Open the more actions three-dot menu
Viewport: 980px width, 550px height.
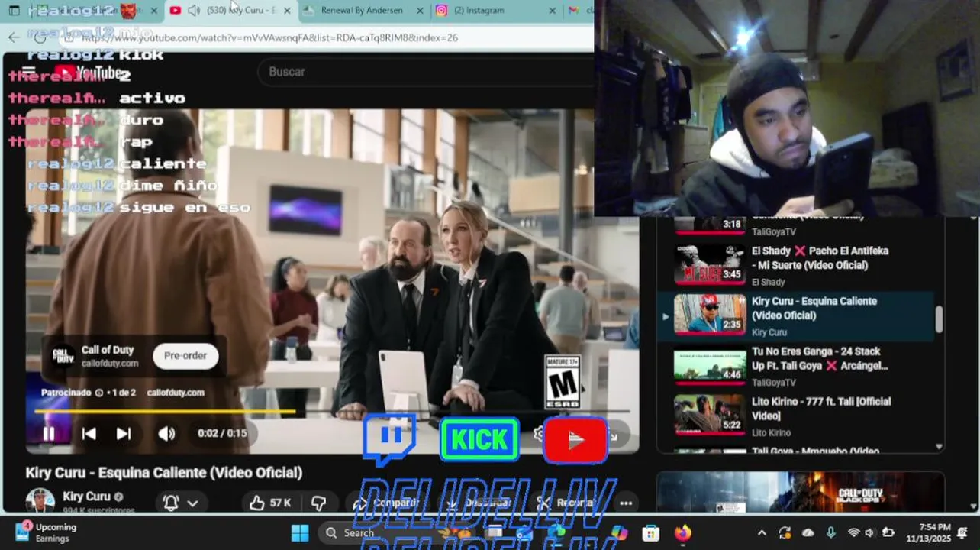pos(626,503)
